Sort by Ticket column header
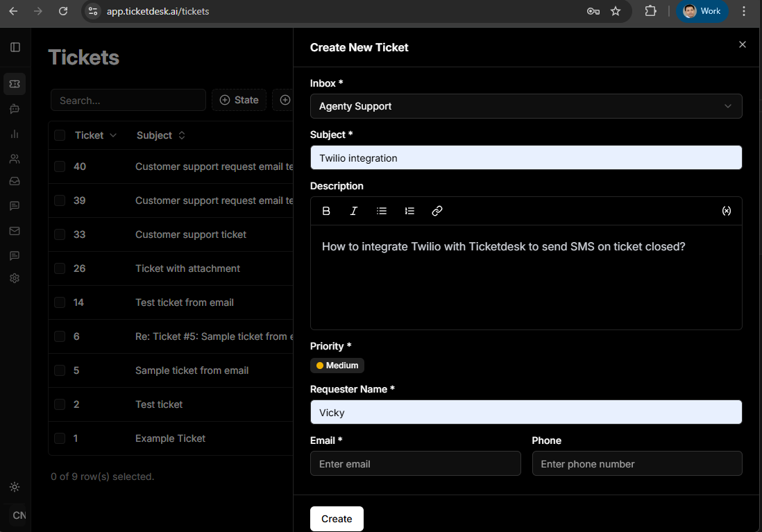Screen dimensions: 762x532 coord(95,135)
